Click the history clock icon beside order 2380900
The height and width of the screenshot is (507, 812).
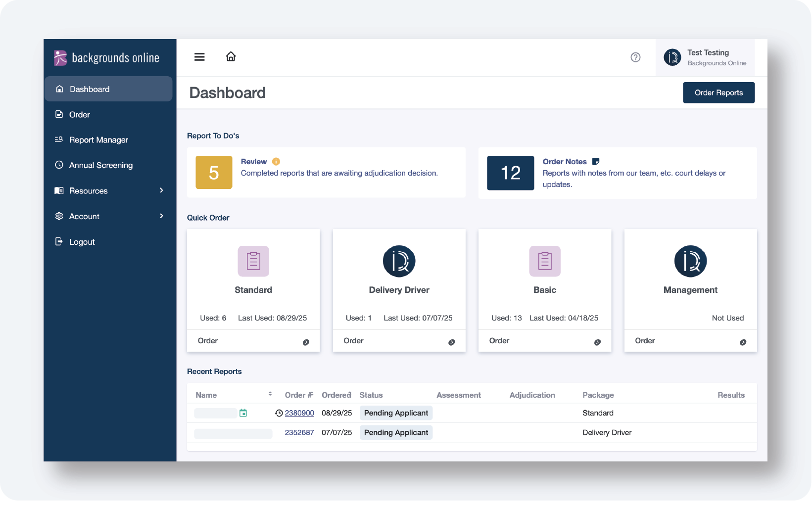coord(279,413)
